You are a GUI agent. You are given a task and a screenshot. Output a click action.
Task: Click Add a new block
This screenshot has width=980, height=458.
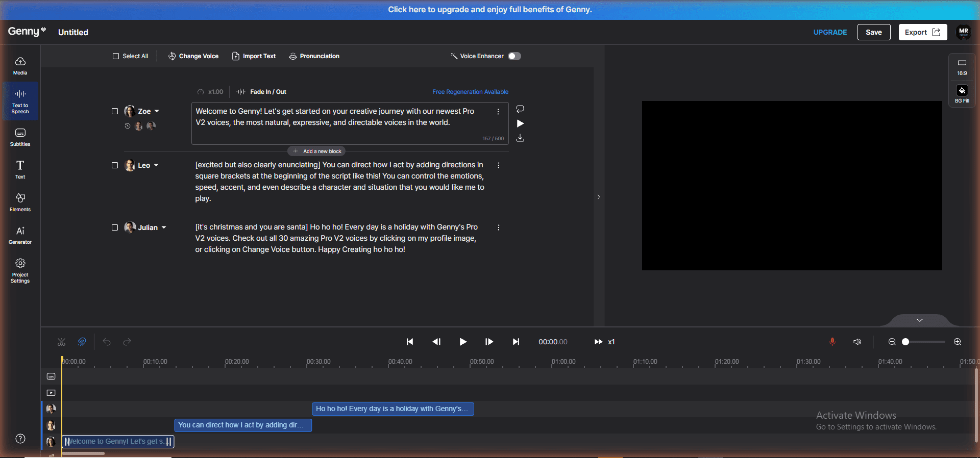tap(317, 151)
